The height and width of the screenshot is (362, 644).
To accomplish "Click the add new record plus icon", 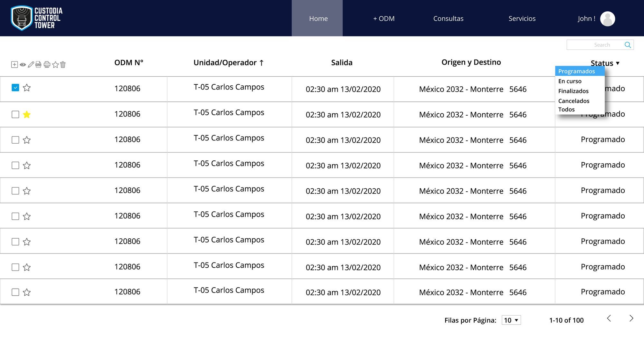I will pos(14,65).
